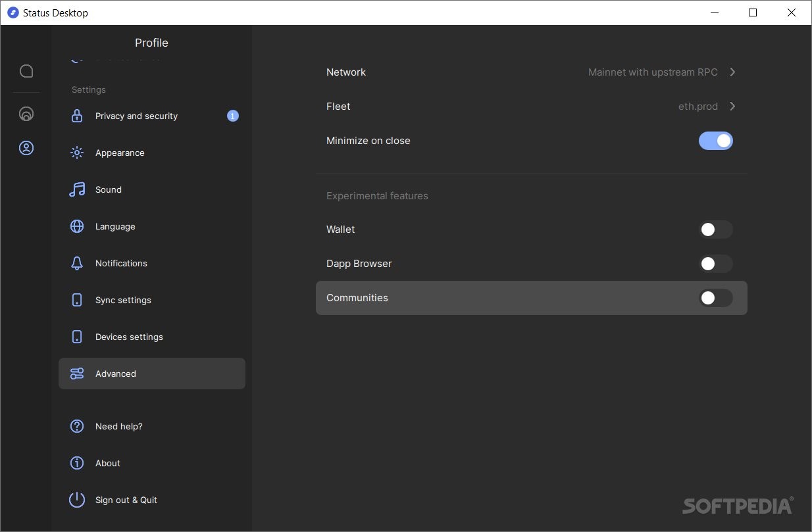Click the Sign out power icon
The width and height of the screenshot is (812, 532).
77,500
